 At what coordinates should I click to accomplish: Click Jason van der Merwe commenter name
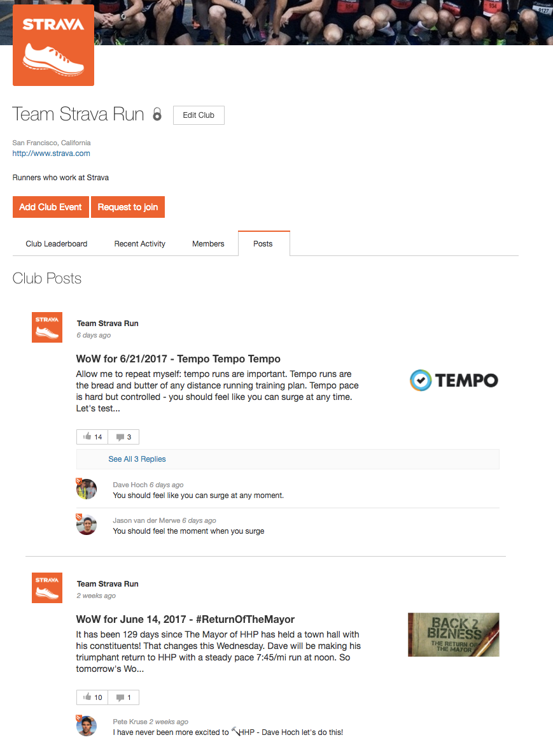(146, 521)
